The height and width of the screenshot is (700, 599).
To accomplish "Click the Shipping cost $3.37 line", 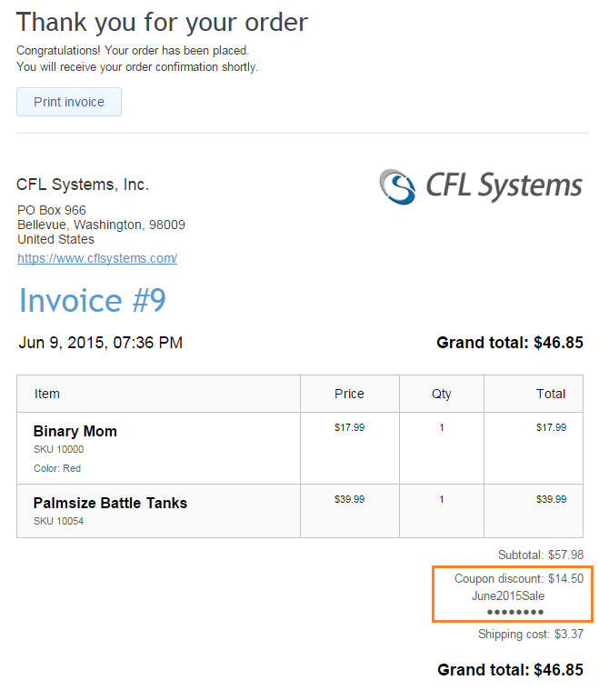I will (531, 634).
